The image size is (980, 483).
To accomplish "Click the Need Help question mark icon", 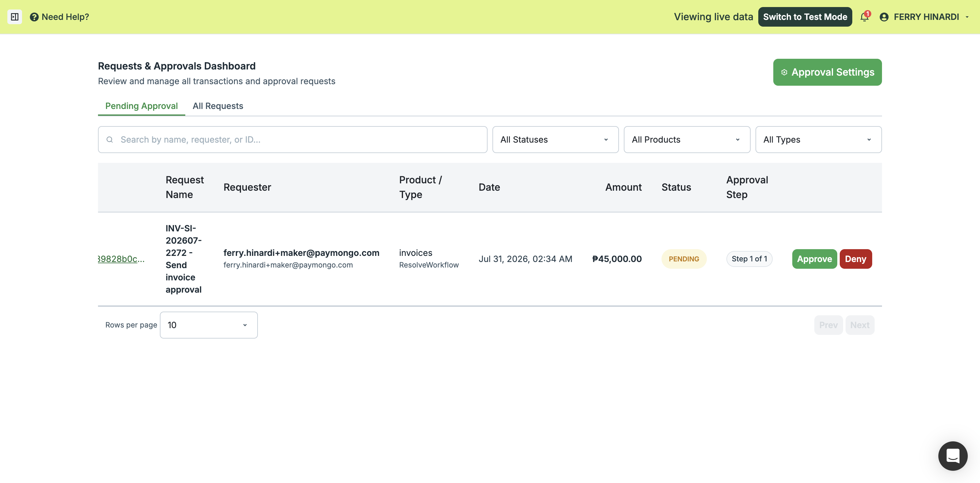I will click(x=34, y=17).
